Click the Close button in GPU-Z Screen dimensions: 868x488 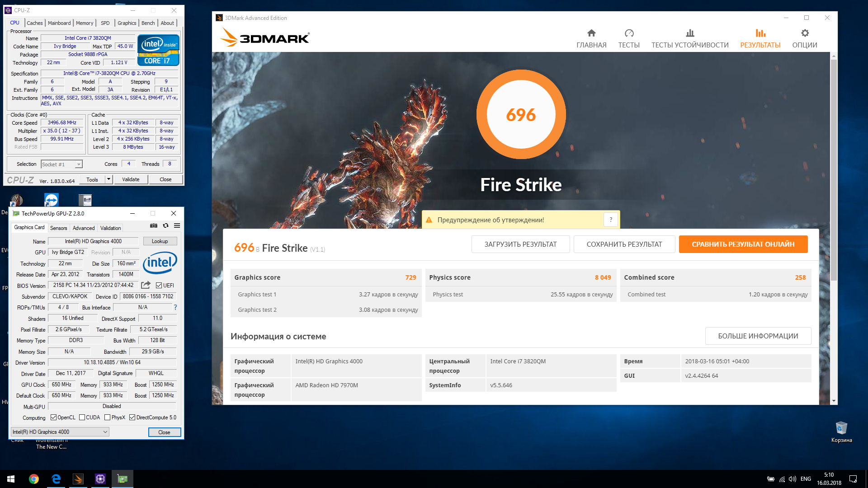164,432
